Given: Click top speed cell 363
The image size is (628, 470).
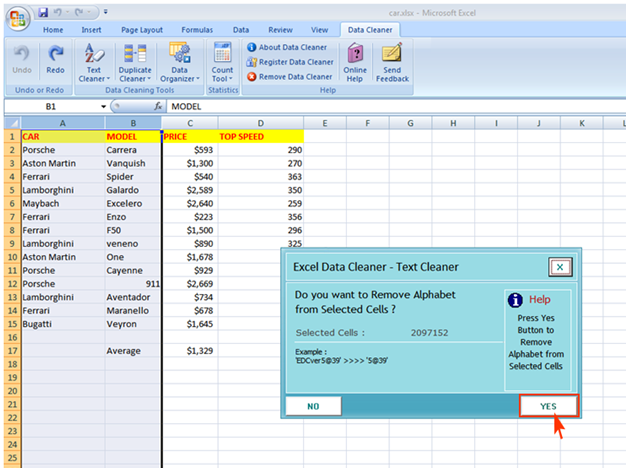Looking at the screenshot, I should (261, 177).
